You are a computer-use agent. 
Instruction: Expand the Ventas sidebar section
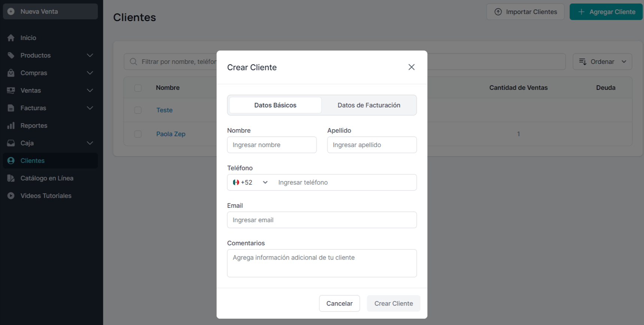point(89,91)
